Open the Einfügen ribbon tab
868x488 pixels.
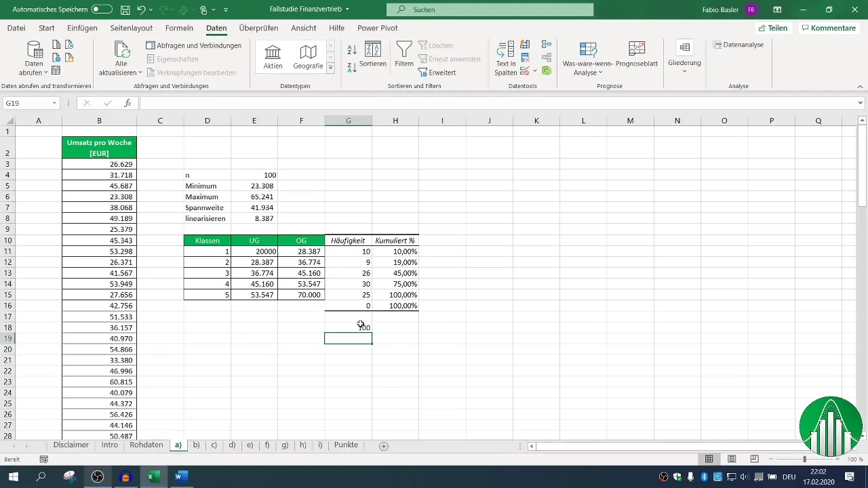tap(83, 28)
